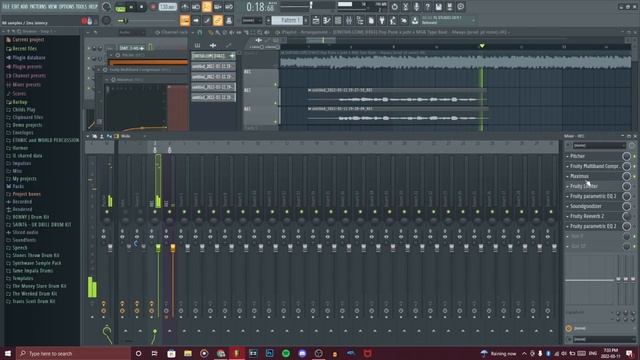
Task: Open the FILE menu
Action: pyautogui.click(x=6, y=7)
